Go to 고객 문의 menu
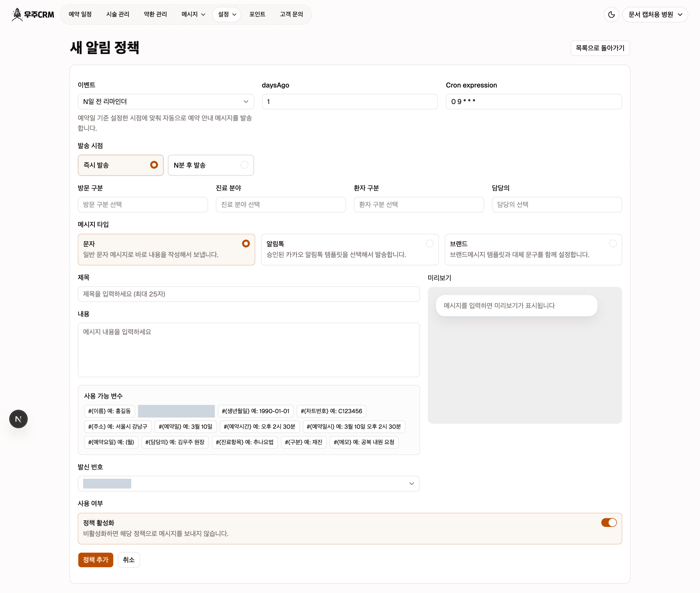 [x=291, y=14]
